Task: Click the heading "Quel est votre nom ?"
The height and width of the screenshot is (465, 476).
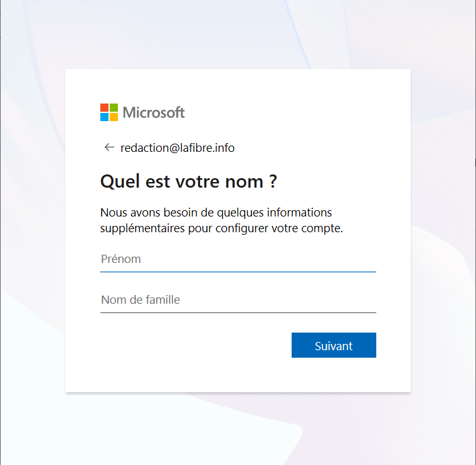Action: click(188, 182)
